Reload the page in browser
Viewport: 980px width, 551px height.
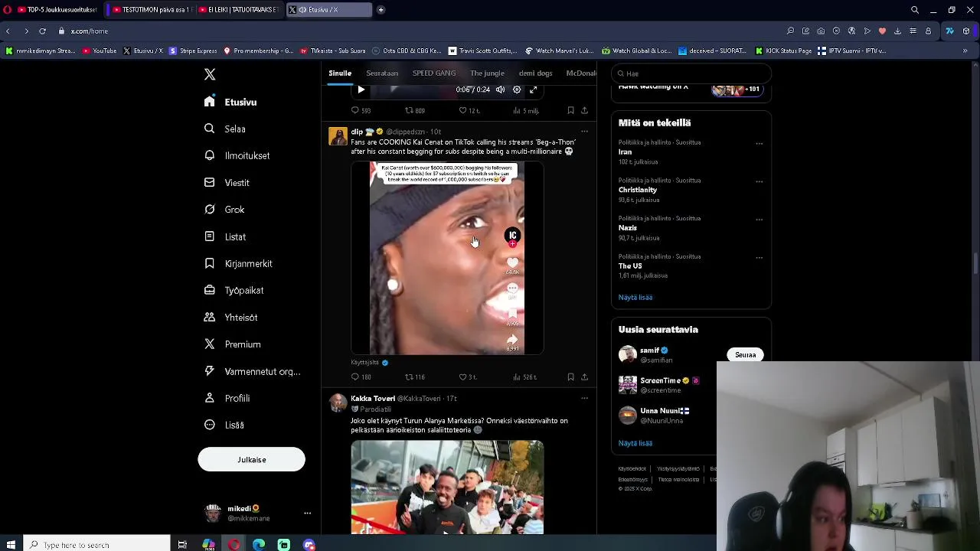[42, 31]
